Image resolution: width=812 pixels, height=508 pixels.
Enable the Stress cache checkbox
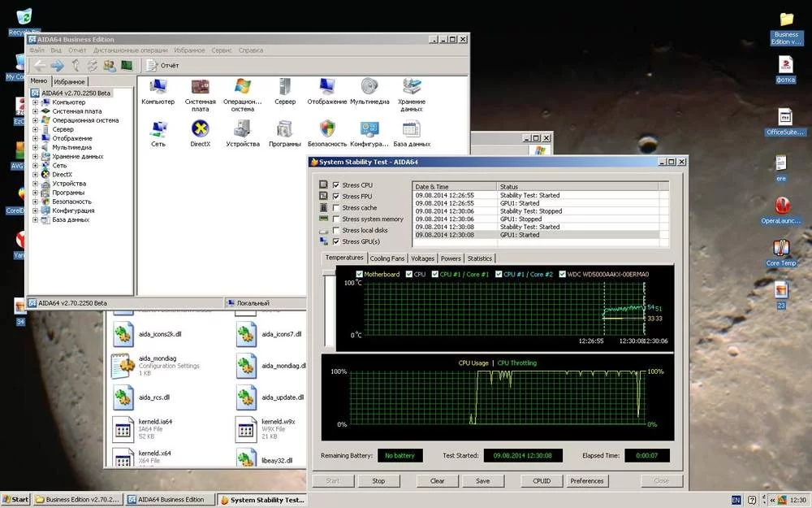pos(336,208)
